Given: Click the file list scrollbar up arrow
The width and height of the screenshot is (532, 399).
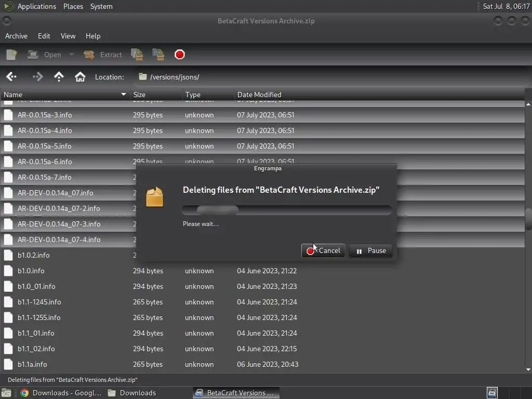Looking at the screenshot, I should 528,104.
